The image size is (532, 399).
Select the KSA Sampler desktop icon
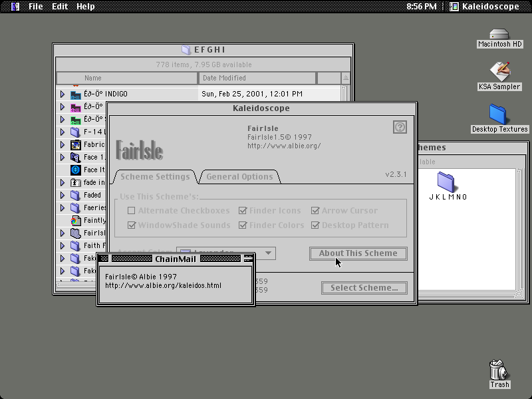(500, 72)
